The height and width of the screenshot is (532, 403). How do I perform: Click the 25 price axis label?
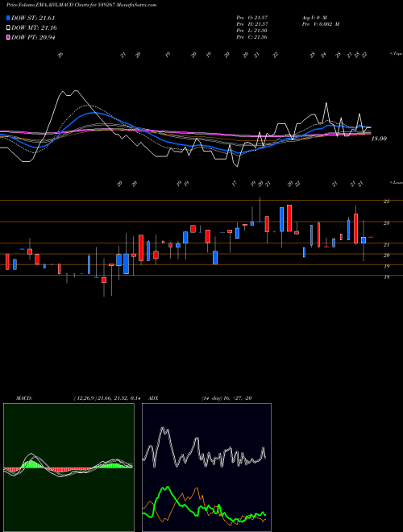pyautogui.click(x=386, y=202)
